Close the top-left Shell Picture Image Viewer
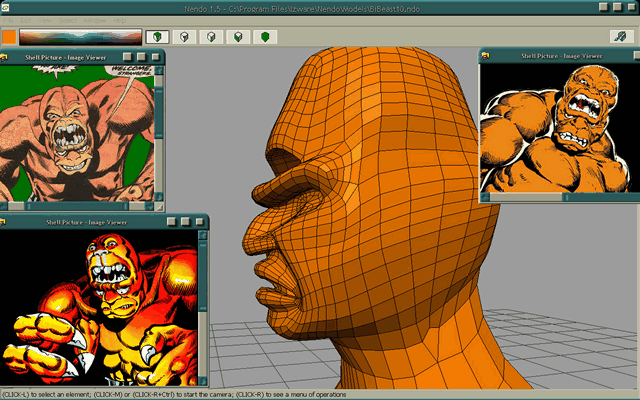This screenshot has height=400, width=640. tap(156, 57)
